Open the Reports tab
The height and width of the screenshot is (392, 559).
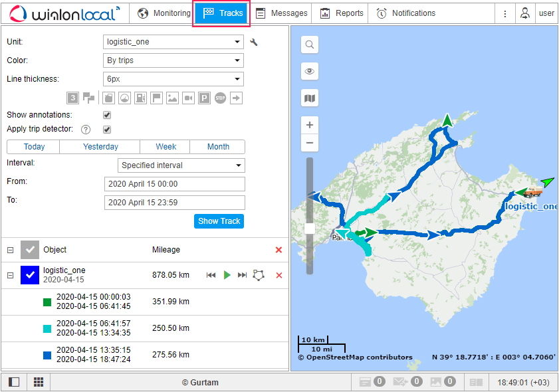(342, 13)
